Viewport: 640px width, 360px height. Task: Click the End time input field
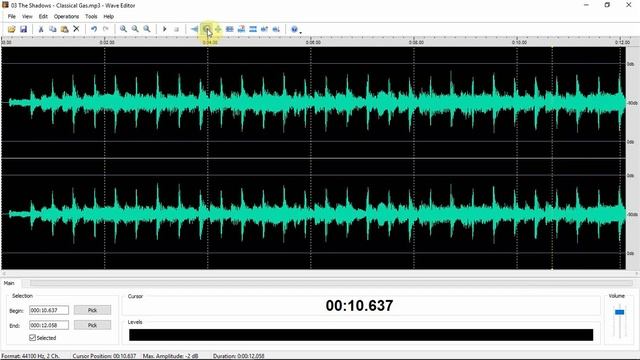click(x=49, y=325)
